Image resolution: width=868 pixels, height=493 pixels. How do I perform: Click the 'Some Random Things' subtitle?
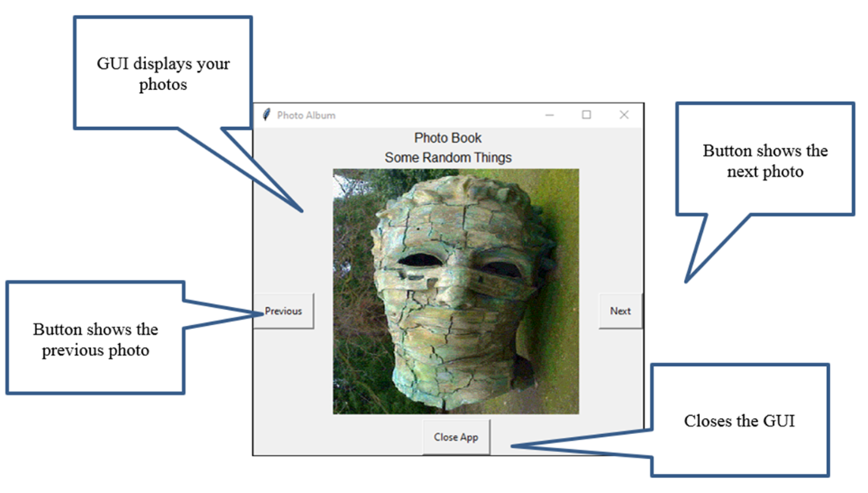[x=448, y=157]
